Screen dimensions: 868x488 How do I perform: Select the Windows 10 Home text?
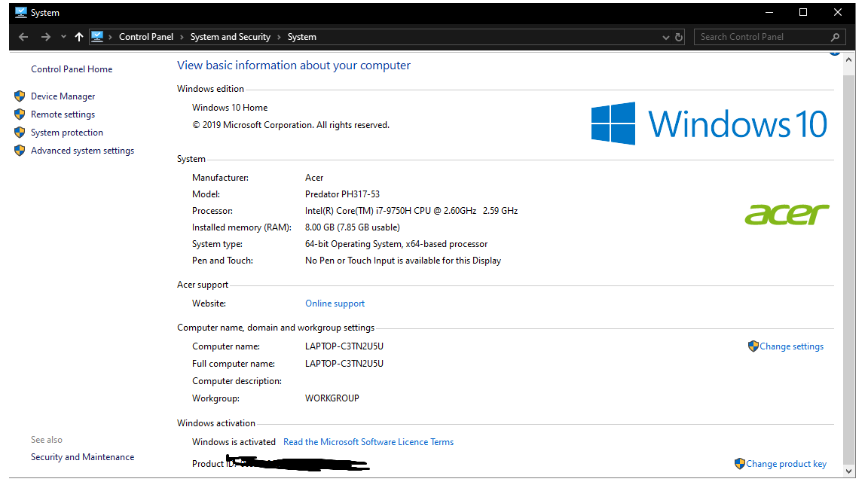230,108
